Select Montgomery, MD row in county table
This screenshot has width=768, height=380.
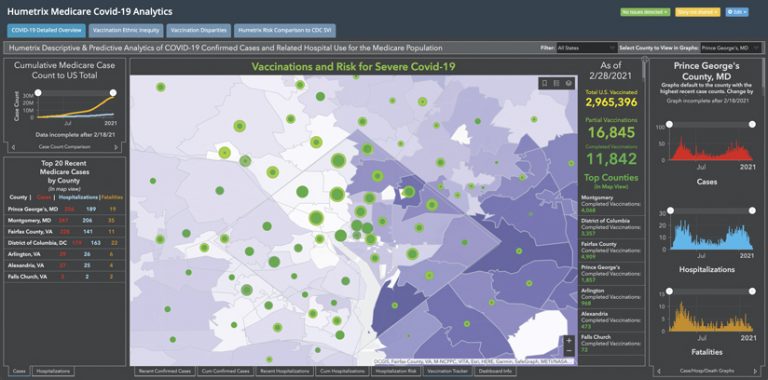point(65,220)
